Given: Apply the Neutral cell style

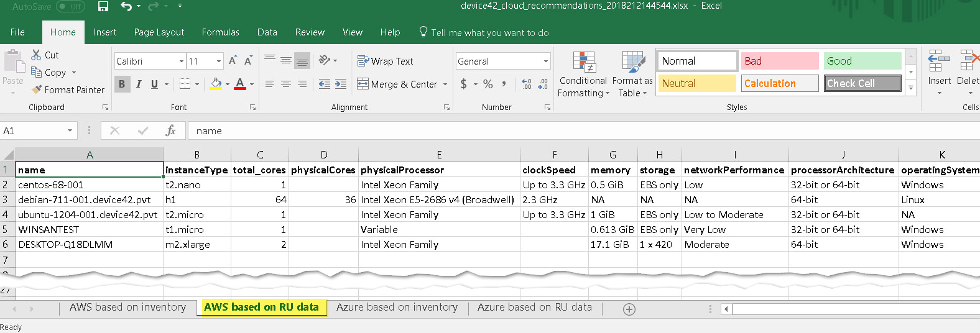Looking at the screenshot, I should [x=697, y=83].
